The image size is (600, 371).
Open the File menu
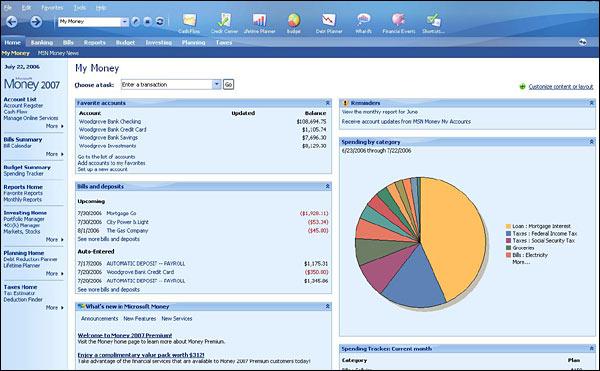click(x=8, y=7)
